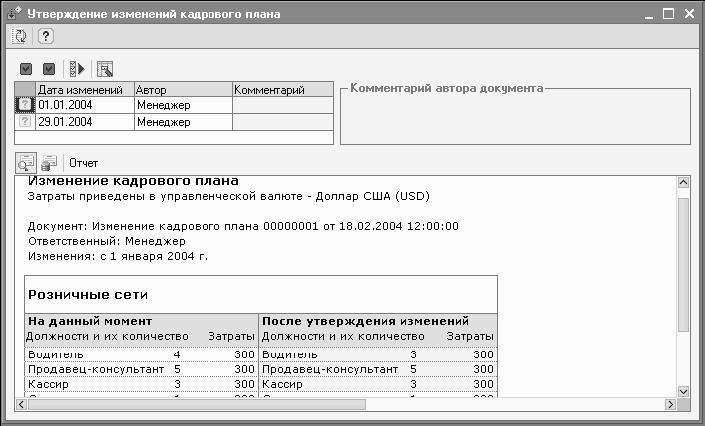Image resolution: width=705 pixels, height=426 pixels.
Task: Close the Утверждение изменений window
Action: point(689,14)
